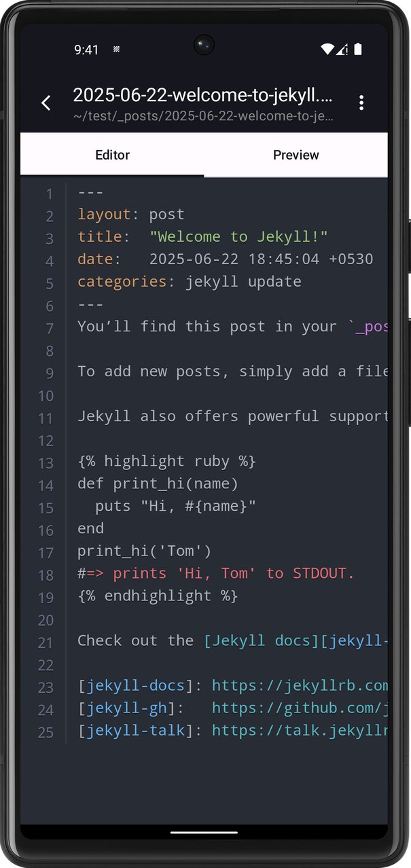The image size is (411, 868).
Task: Click the def print_hi(name) code line
Action: pyautogui.click(x=158, y=484)
